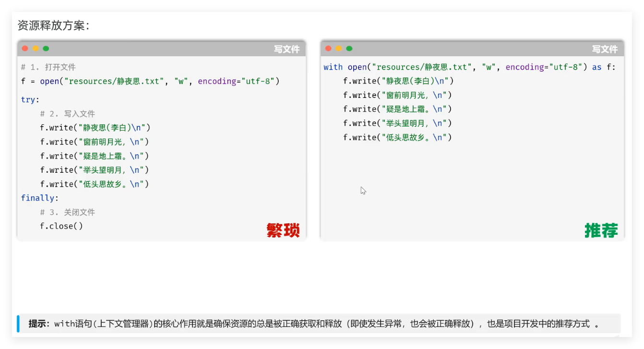644x349 pixels.
Task: Click the green dot in the 推荐 code window
Action: coord(349,48)
